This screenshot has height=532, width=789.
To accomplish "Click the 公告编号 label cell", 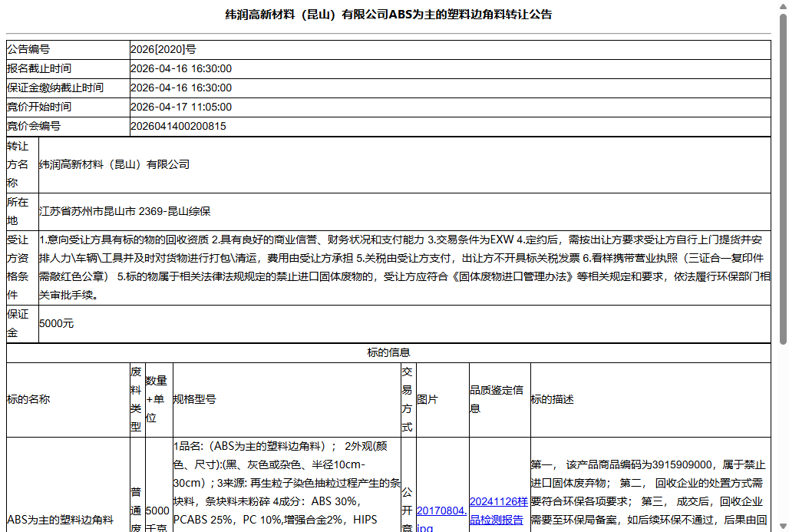I will click(x=68, y=50).
